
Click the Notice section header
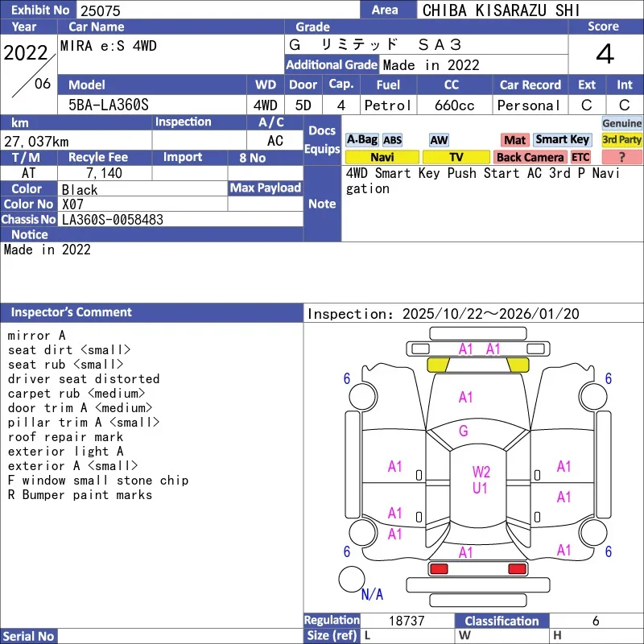[30, 234]
